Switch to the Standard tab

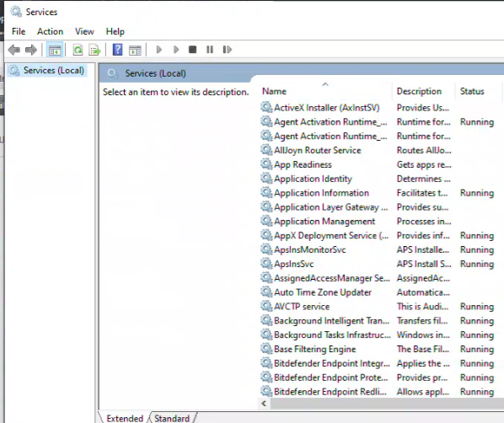click(172, 418)
